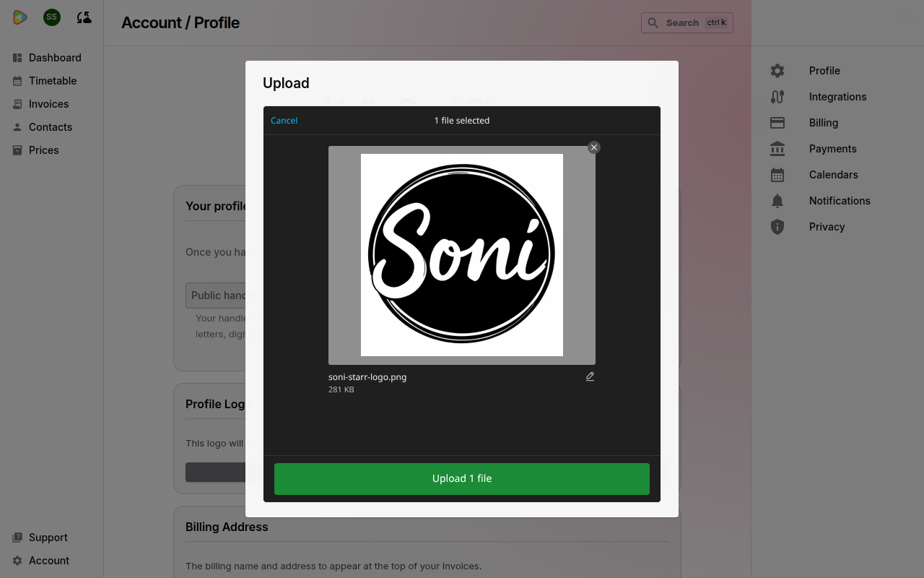Select Contacts menu item
Screen dimensions: 924x578
(52, 127)
